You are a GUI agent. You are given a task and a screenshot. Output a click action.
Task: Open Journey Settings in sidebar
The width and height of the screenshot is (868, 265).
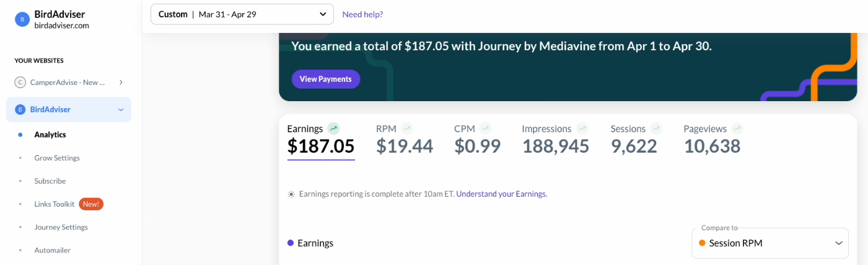tap(61, 227)
